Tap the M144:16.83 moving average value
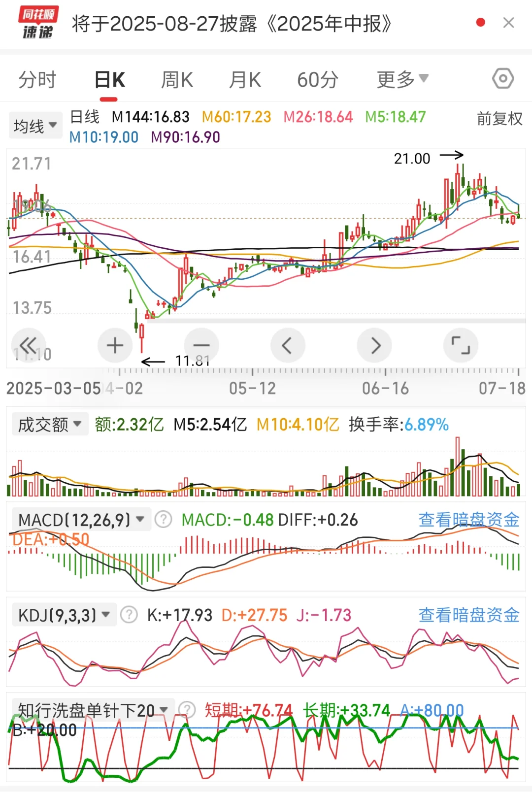This screenshot has width=532, height=794. [x=151, y=117]
